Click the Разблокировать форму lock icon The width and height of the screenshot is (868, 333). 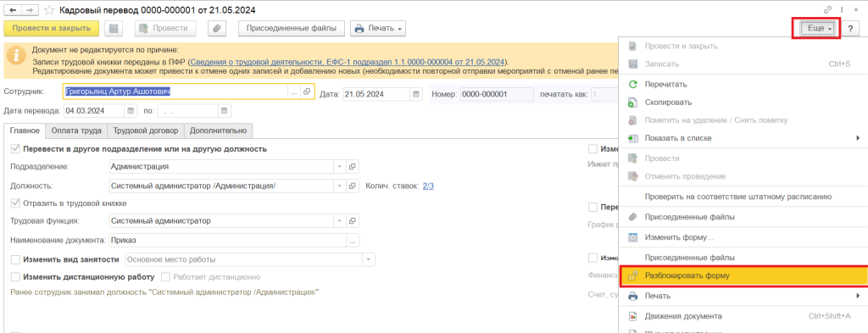point(633,275)
